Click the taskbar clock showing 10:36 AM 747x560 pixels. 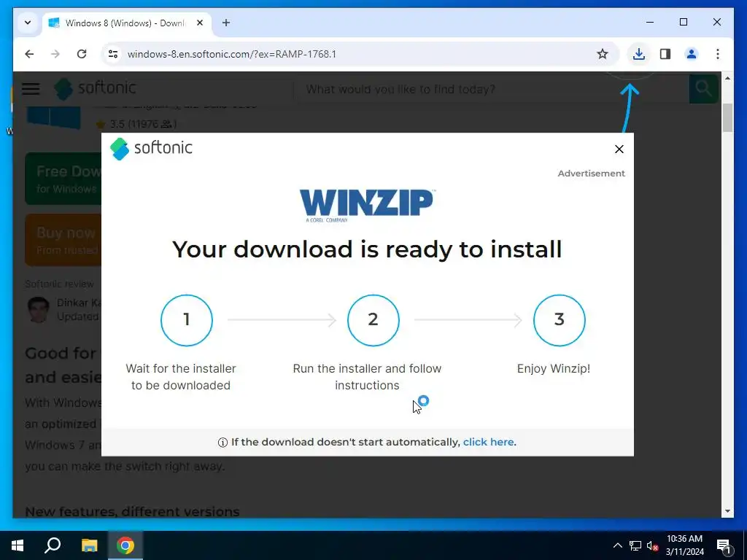[x=684, y=545]
